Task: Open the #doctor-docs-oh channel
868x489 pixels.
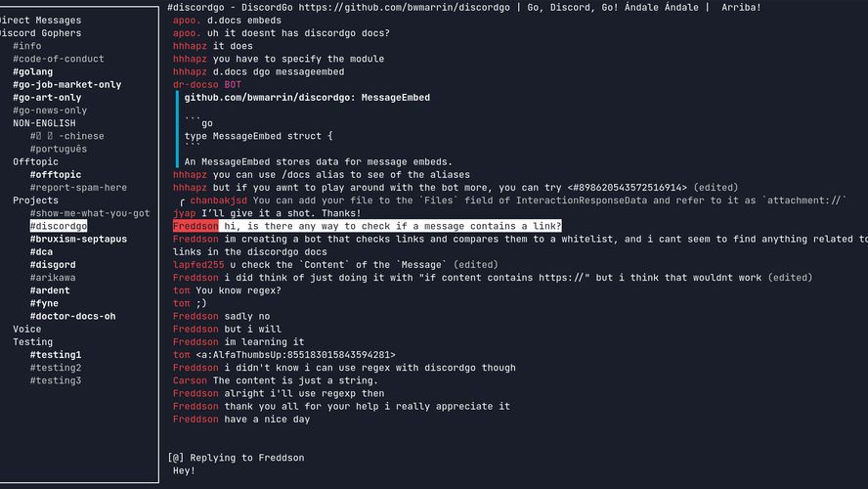Action: 72,316
